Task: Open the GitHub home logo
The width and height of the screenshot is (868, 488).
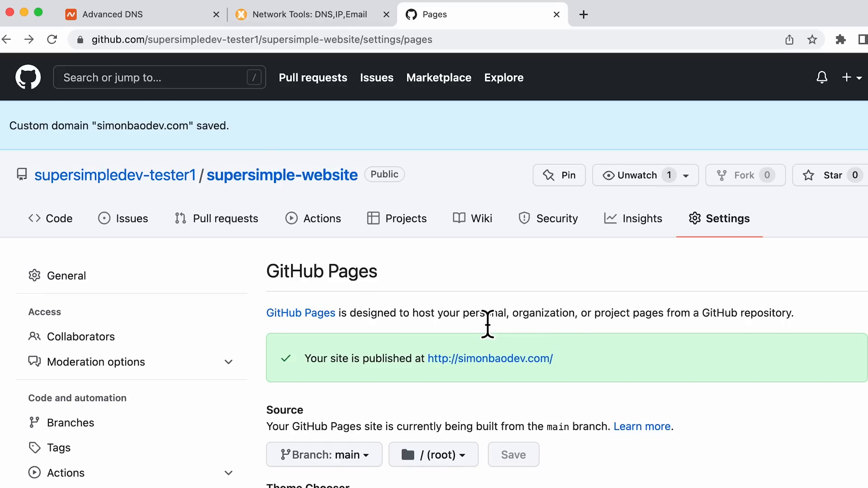Action: click(x=28, y=77)
